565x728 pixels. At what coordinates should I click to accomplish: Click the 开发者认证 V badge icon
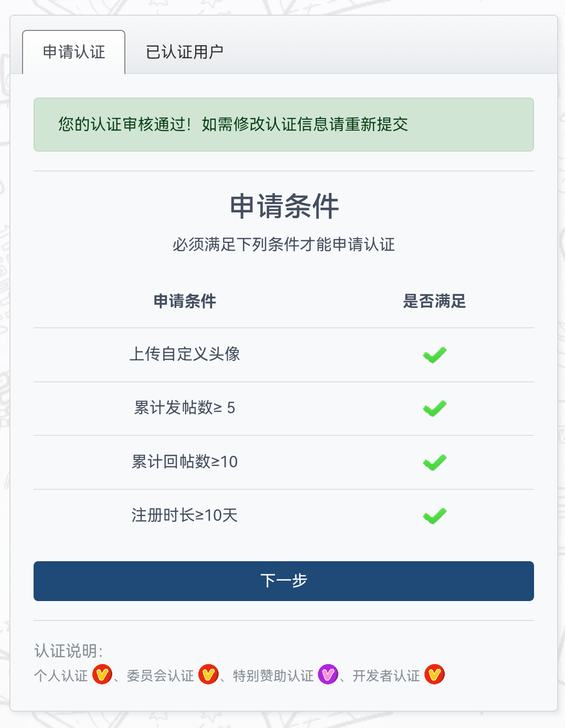coord(434,675)
